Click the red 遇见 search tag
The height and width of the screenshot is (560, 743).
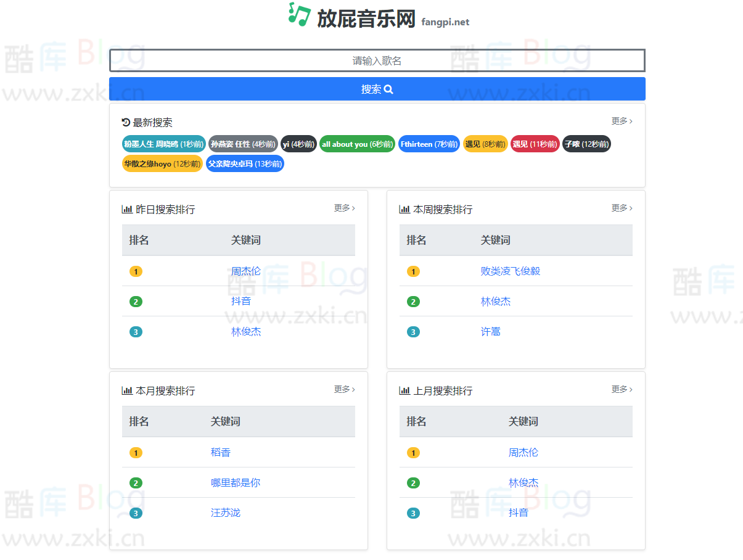coord(535,144)
